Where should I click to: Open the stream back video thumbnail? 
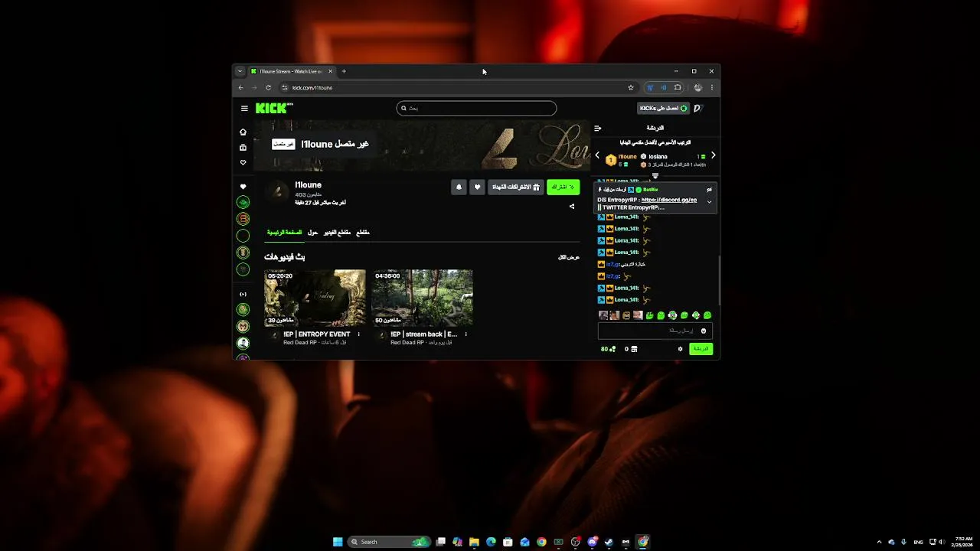coord(422,298)
